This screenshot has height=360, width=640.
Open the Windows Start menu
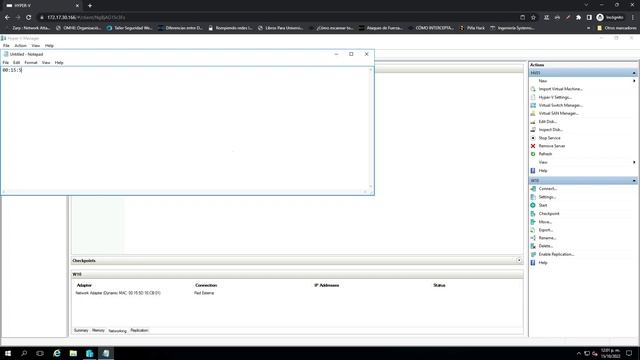[8, 353]
